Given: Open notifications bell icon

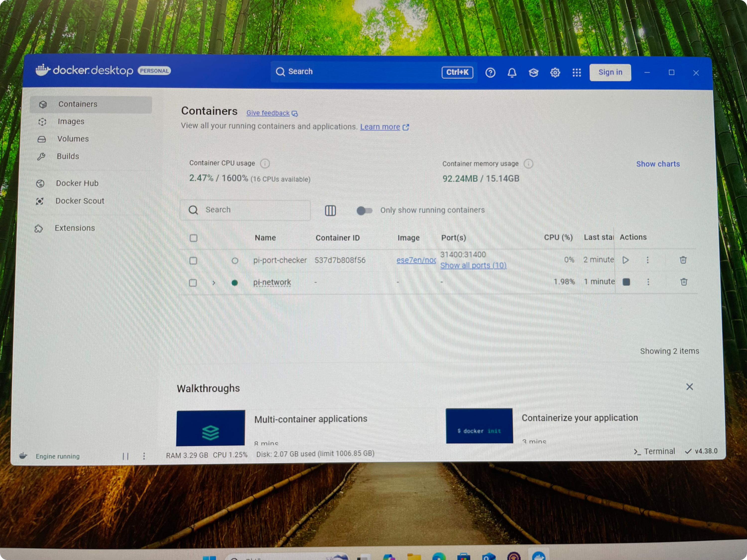Looking at the screenshot, I should pyautogui.click(x=512, y=73).
